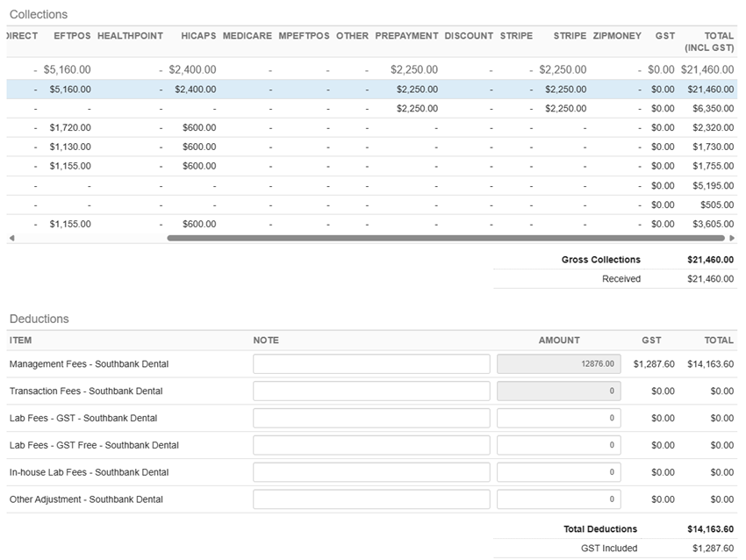The height and width of the screenshot is (560, 746).
Task: Edit the Lab Fees - GST amount field
Action: 558,419
